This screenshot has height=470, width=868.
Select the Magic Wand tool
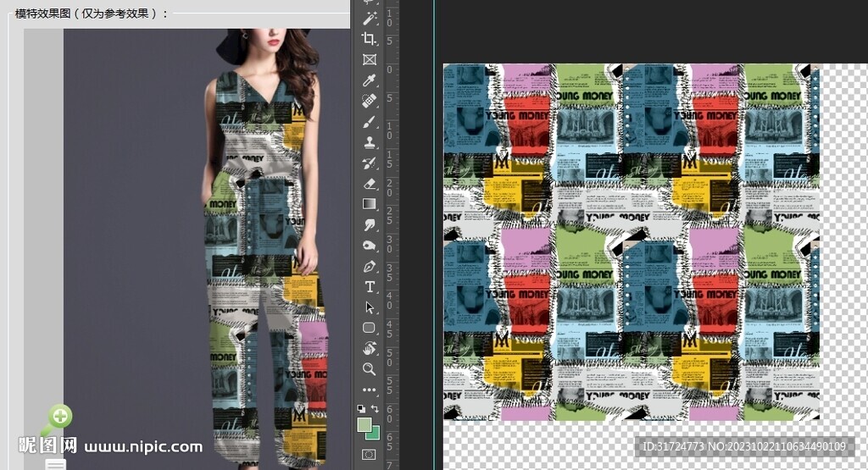click(370, 19)
